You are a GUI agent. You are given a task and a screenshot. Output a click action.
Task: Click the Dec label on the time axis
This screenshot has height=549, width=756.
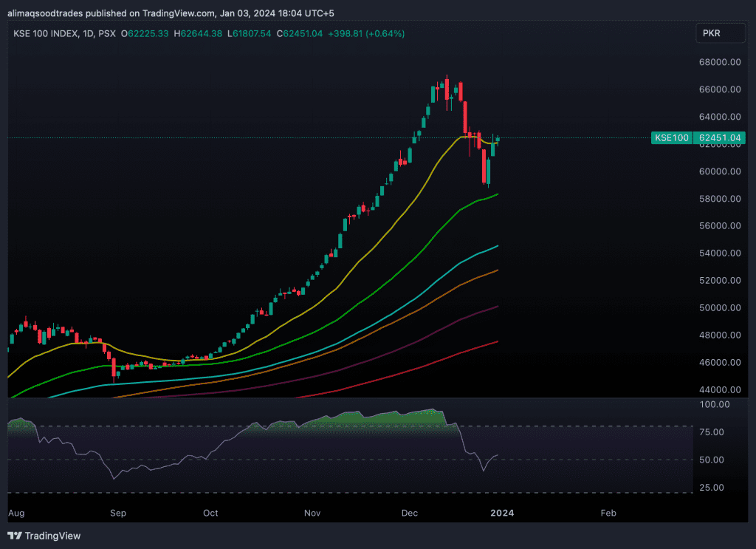[410, 512]
